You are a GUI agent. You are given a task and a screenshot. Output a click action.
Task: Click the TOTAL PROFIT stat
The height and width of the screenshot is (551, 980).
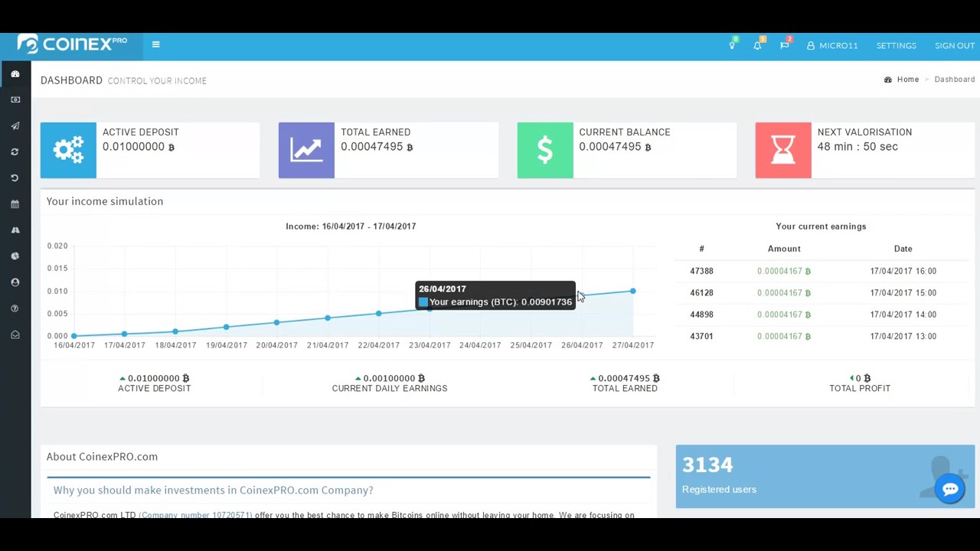860,383
